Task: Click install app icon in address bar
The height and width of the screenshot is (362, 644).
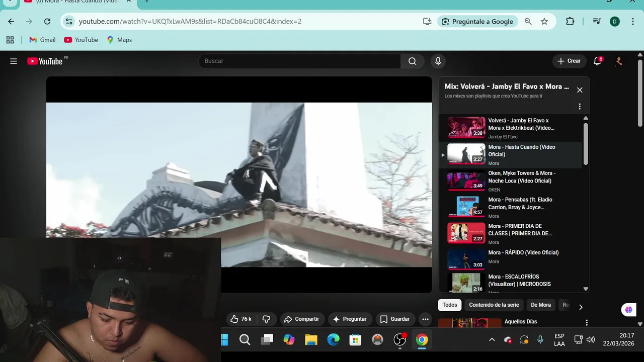Action: (x=427, y=22)
